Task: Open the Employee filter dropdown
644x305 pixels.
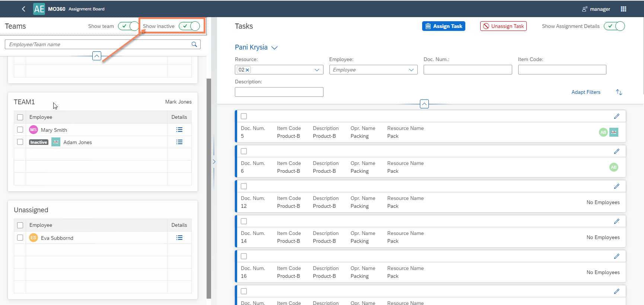Action: (411, 70)
